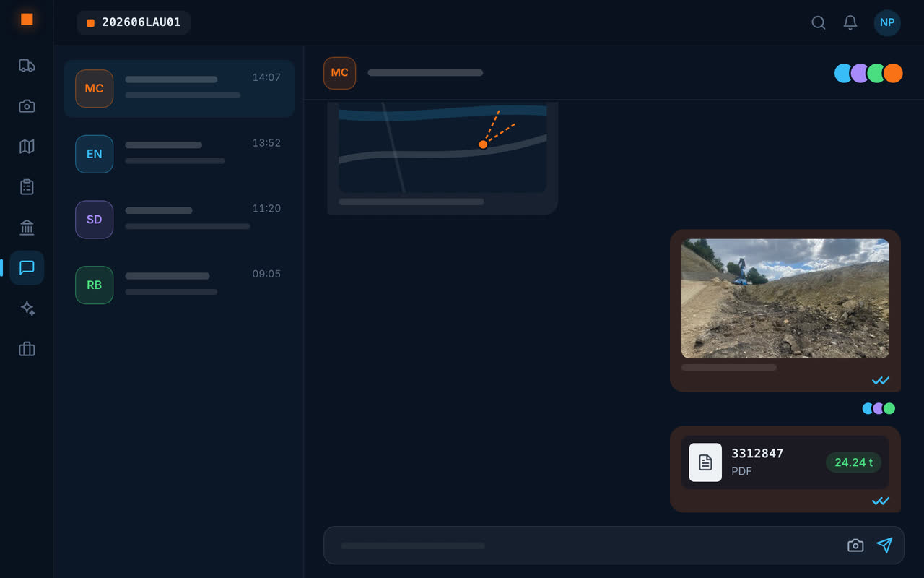Attach a photo using composer camera icon
Viewport: 924px width, 578px height.
click(x=855, y=545)
